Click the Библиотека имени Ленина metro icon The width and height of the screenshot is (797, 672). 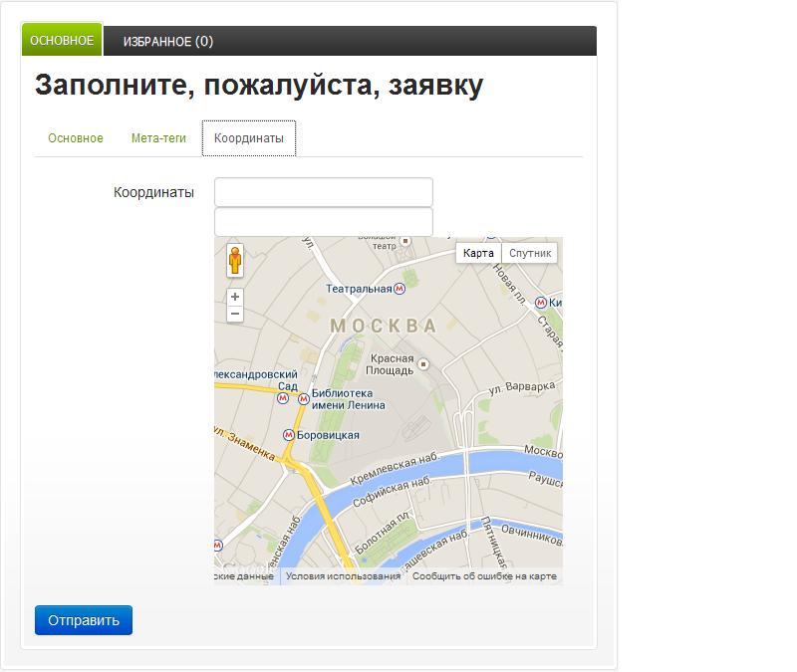tap(304, 399)
